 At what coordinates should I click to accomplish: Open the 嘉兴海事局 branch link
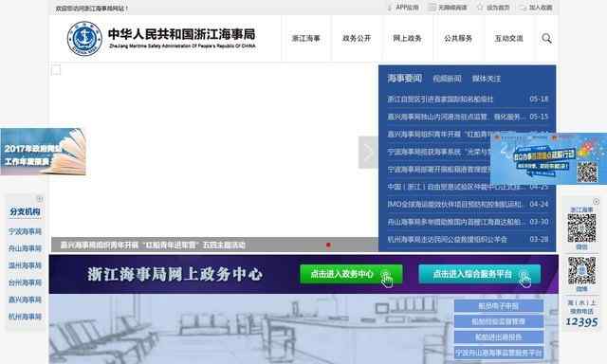pyautogui.click(x=26, y=300)
